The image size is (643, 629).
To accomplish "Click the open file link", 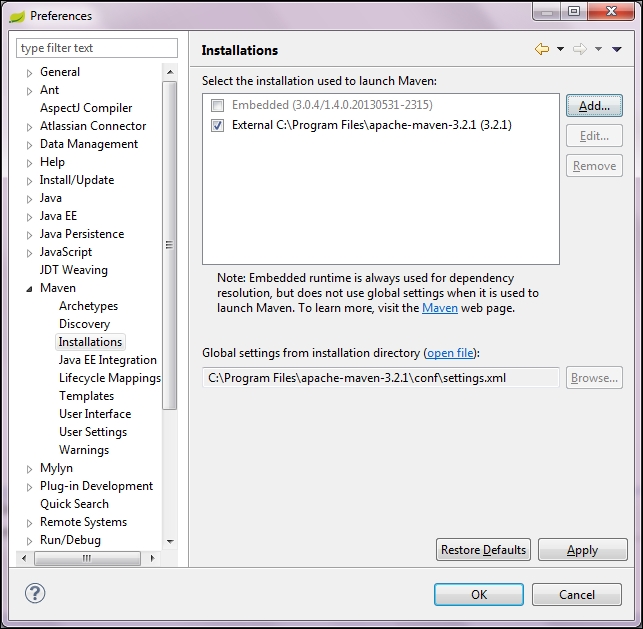I will [450, 353].
